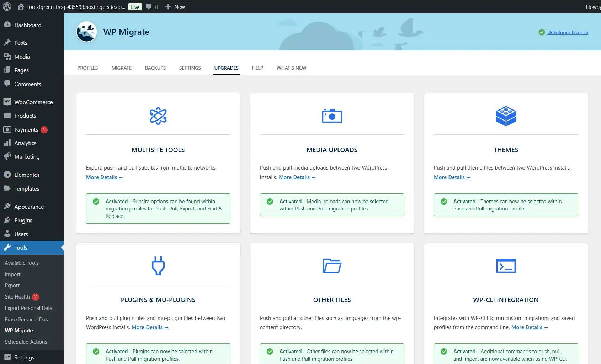Click the Plugins plug icon

[x=158, y=266]
